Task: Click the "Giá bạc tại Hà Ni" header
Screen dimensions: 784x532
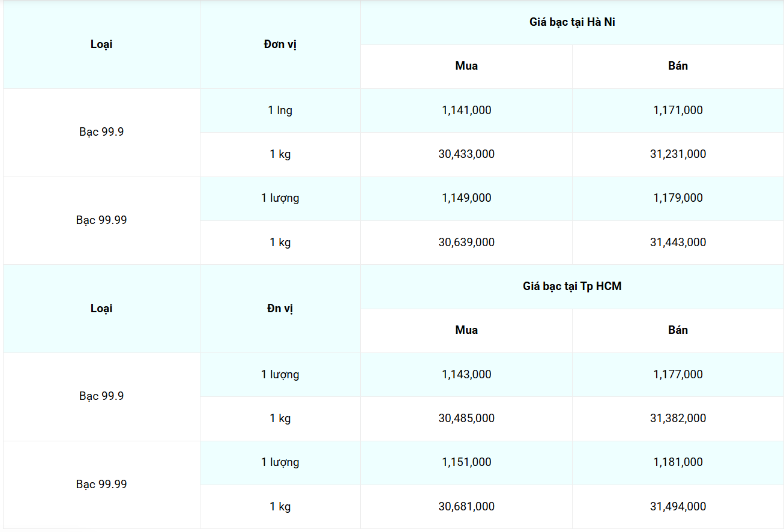Action: pyautogui.click(x=572, y=22)
